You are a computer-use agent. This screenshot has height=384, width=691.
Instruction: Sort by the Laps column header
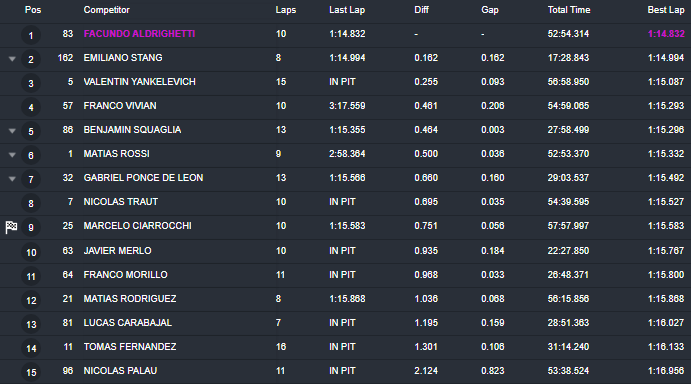click(286, 10)
